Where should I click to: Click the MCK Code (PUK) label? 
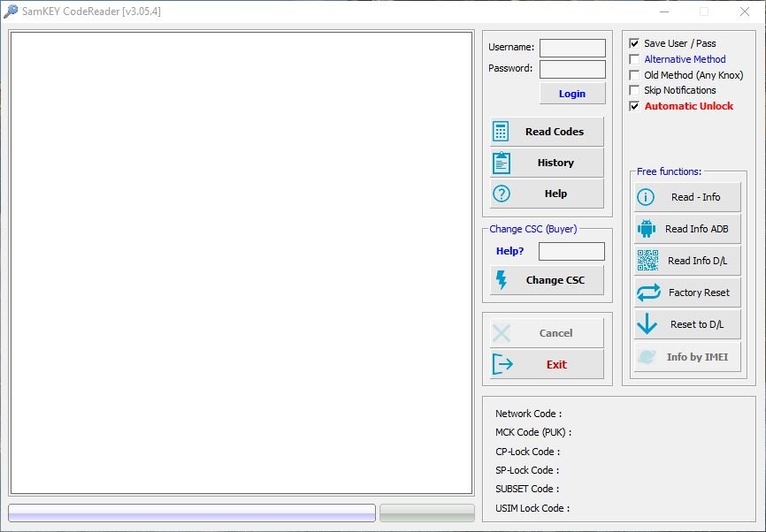pos(533,432)
